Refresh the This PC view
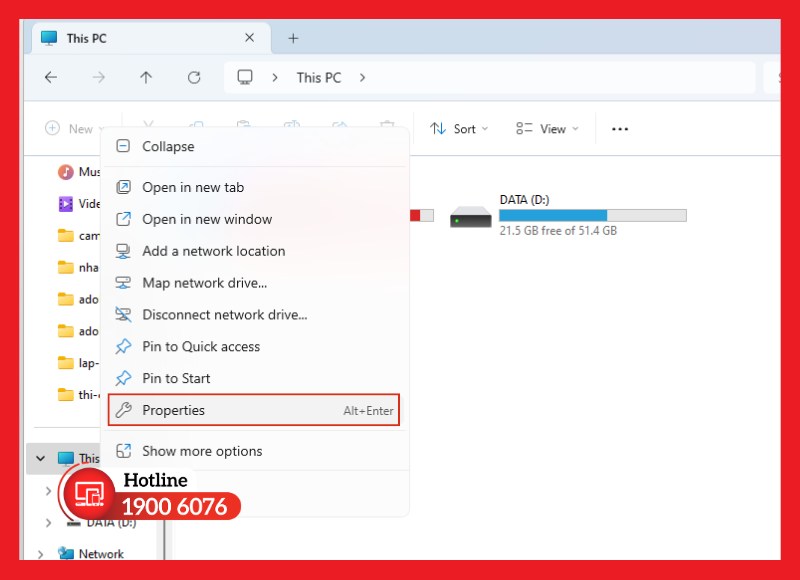 click(194, 78)
